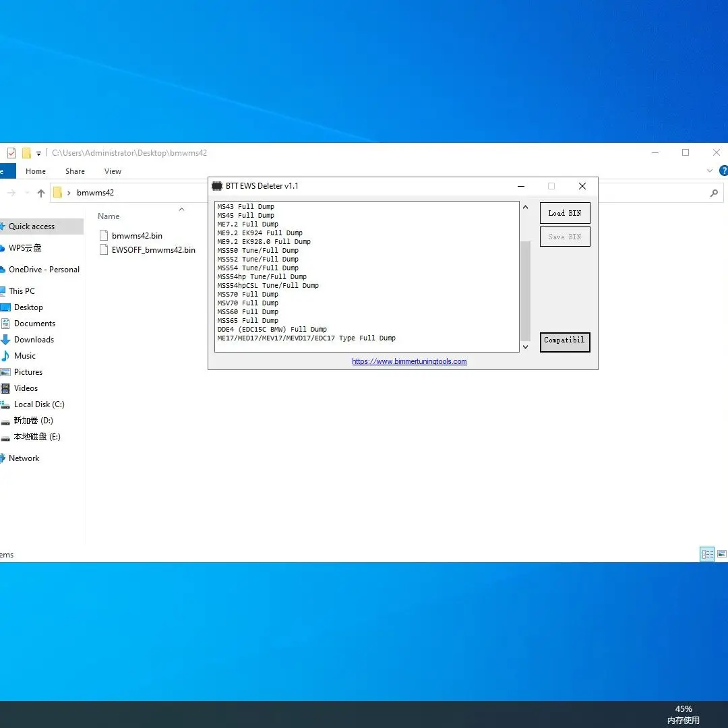
Task: Open the View ribbon tab
Action: [113, 171]
